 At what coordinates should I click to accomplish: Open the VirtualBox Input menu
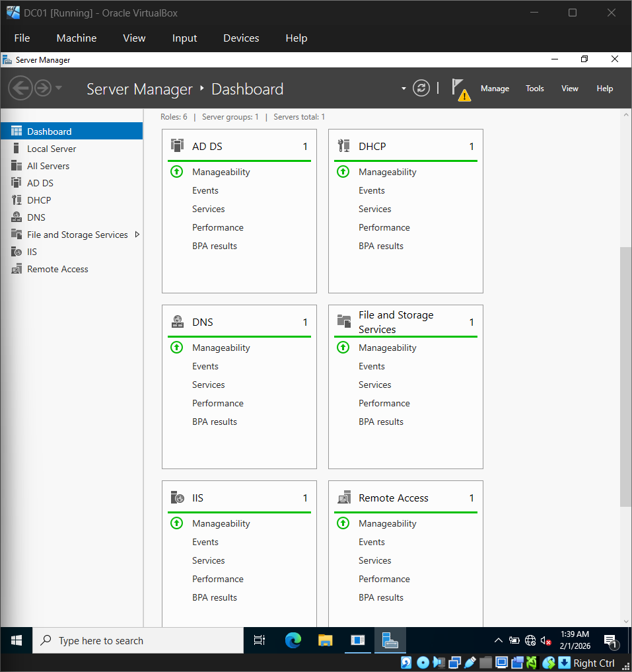(185, 38)
